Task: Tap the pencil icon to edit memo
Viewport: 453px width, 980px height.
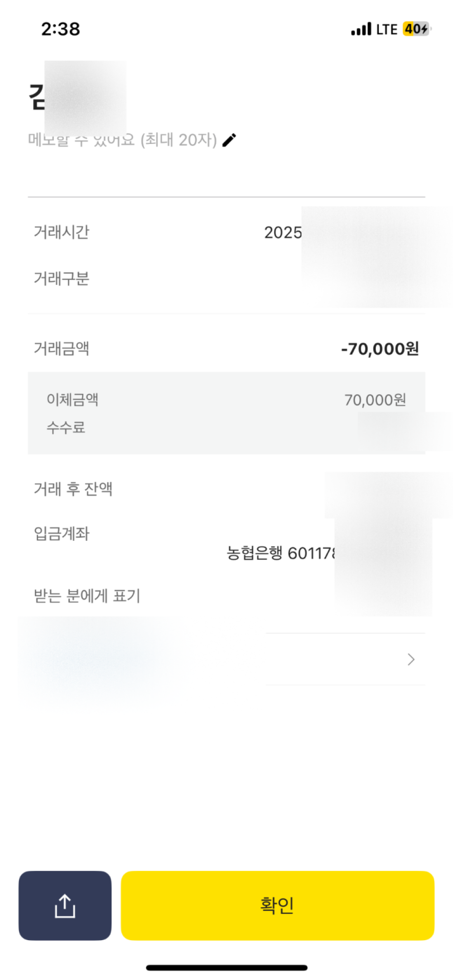Action: pyautogui.click(x=230, y=140)
